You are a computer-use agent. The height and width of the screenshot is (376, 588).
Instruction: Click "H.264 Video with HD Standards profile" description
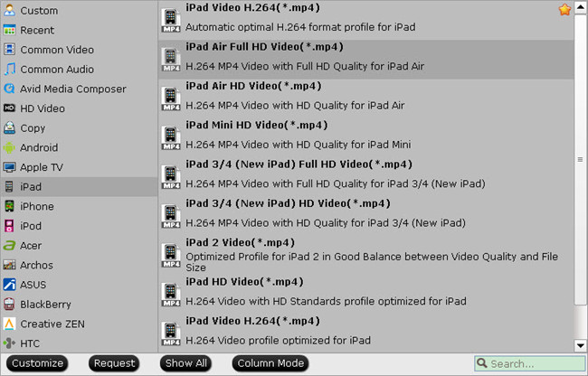[x=326, y=302]
